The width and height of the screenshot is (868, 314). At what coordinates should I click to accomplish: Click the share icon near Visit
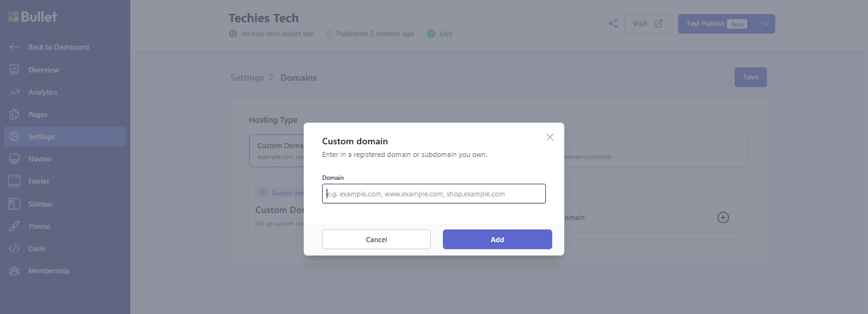(613, 24)
